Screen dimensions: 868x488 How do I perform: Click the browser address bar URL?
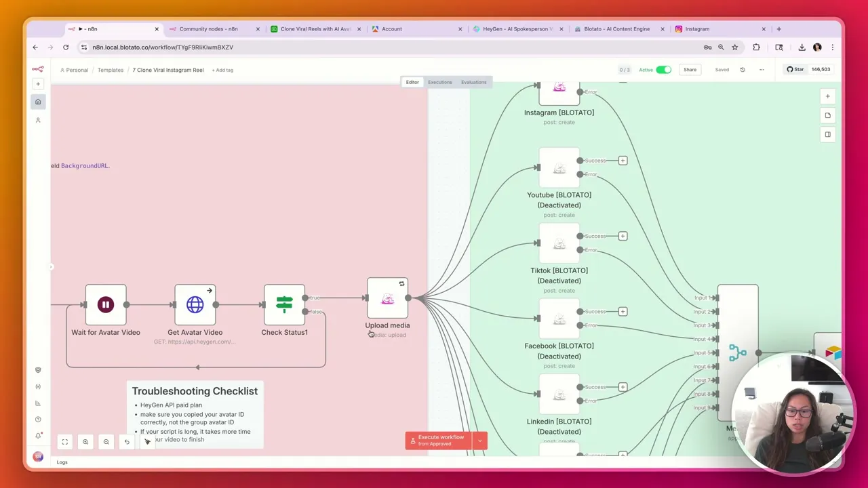(x=163, y=47)
